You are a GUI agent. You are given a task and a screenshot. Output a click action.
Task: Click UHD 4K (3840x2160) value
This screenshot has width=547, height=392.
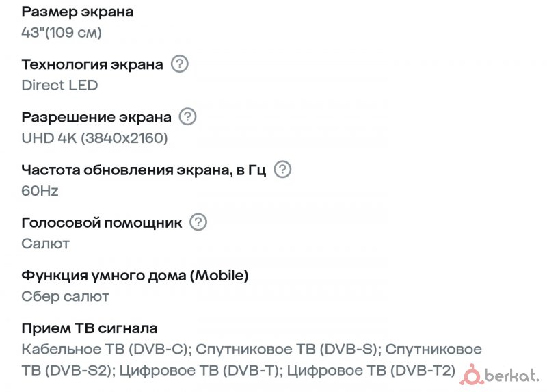coord(95,138)
